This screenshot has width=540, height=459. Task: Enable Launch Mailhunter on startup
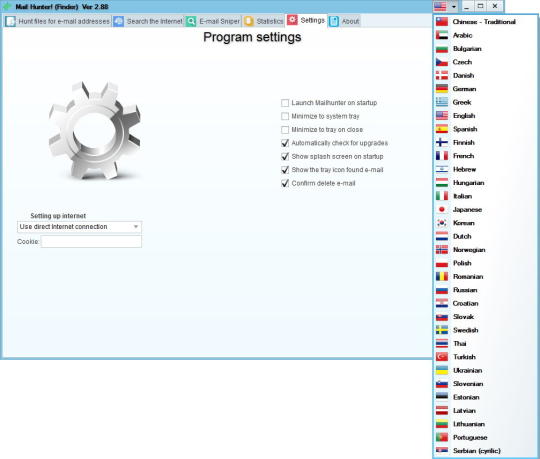click(x=285, y=103)
